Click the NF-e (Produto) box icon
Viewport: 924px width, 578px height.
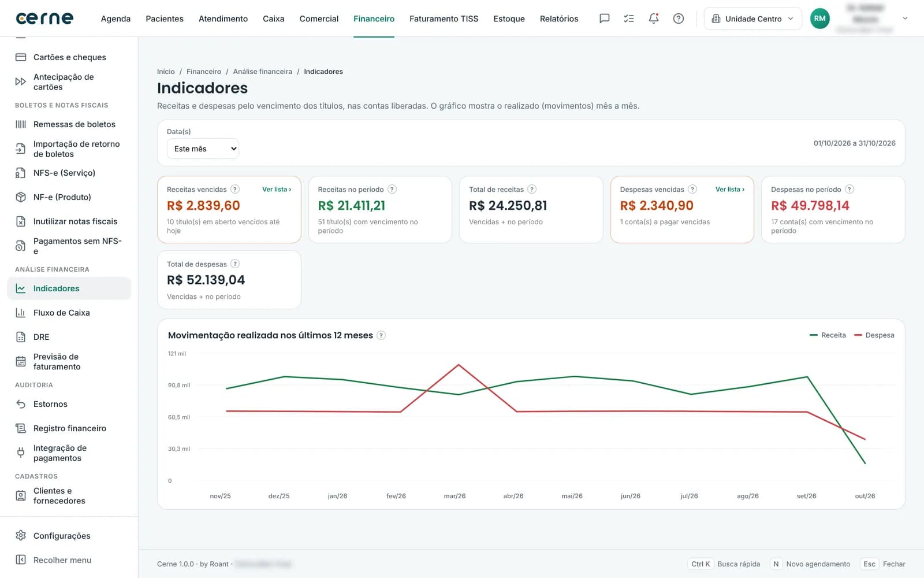coord(21,197)
